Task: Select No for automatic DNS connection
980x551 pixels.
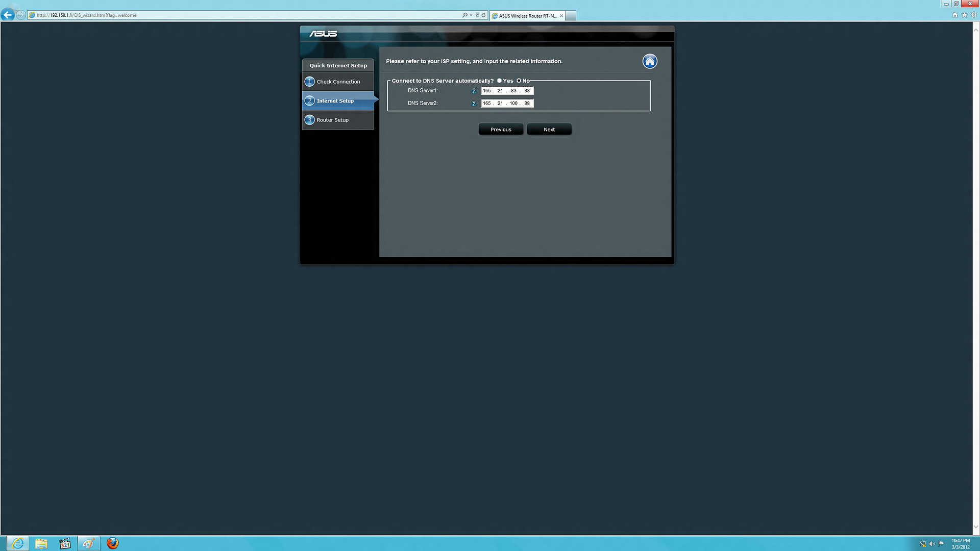Action: pos(519,81)
